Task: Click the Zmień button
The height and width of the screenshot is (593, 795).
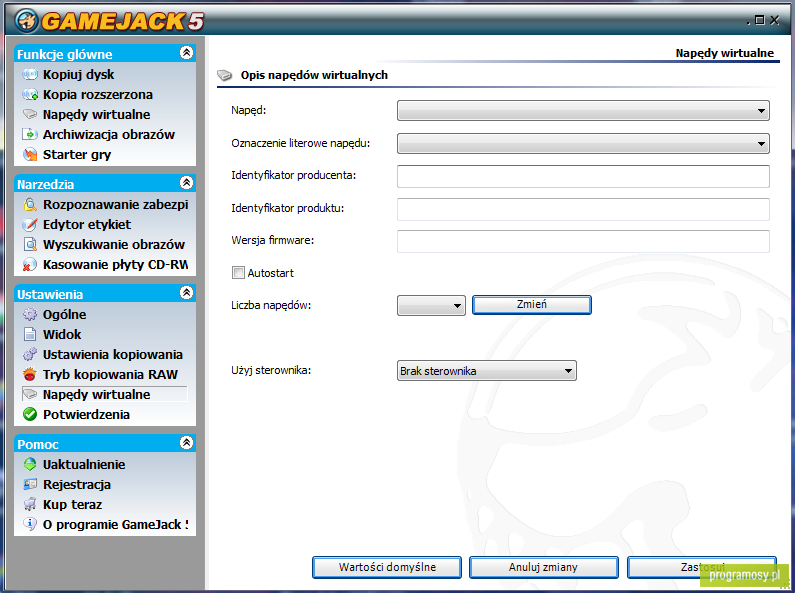Action: [532, 305]
